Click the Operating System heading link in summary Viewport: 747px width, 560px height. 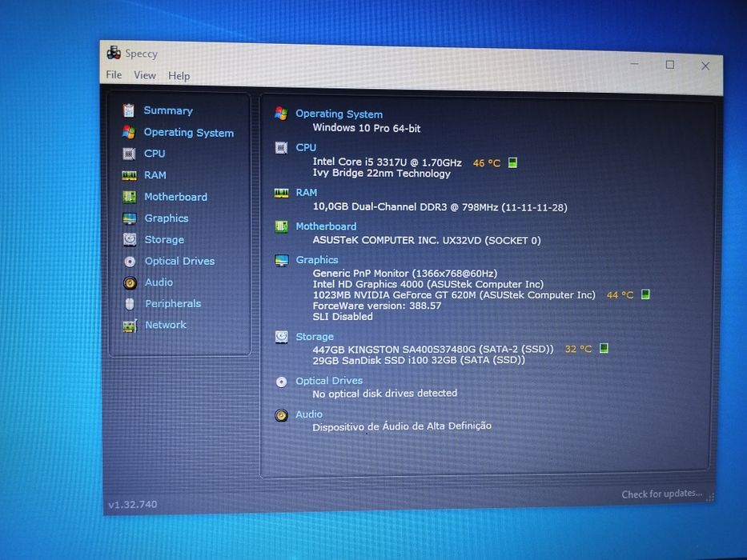[339, 114]
